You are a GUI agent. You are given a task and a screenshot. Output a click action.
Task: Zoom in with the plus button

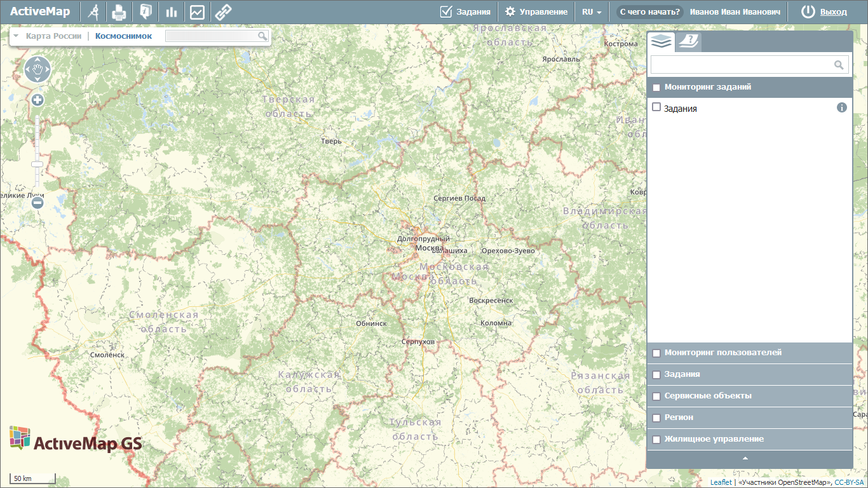pos(37,100)
